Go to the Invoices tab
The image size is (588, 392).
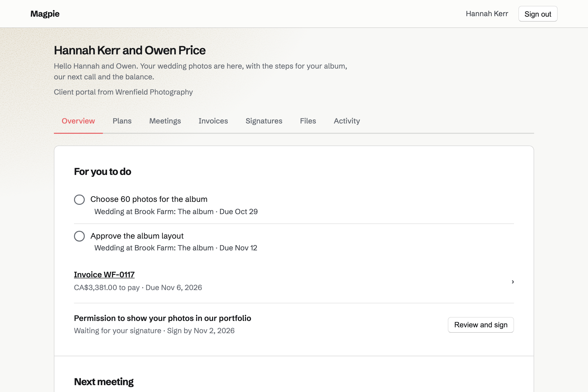(x=213, y=121)
